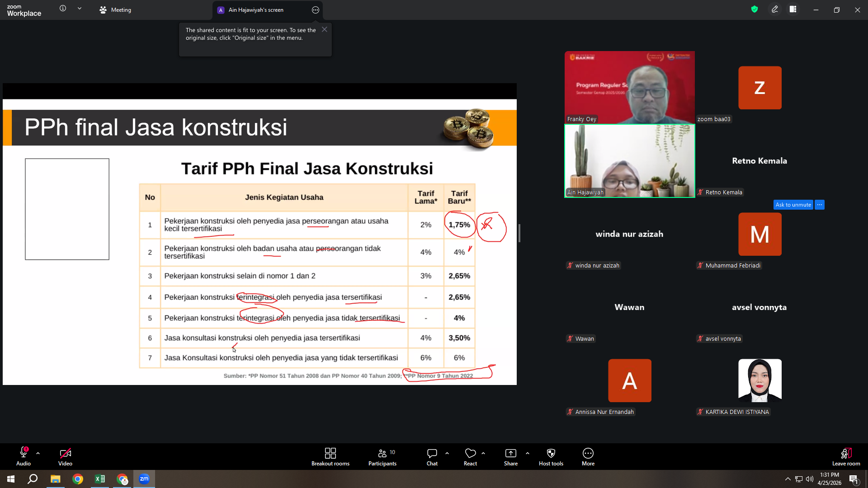Select the avsel vonnyta participant tile

pyautogui.click(x=760, y=307)
